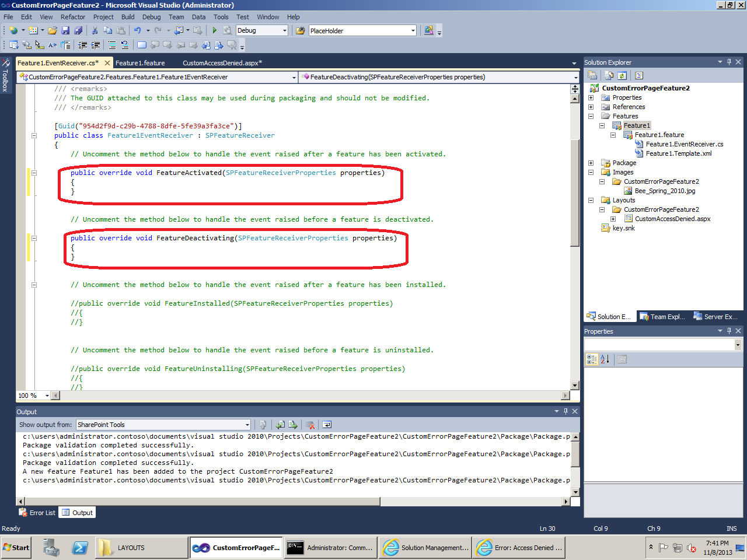Increase line indent in text editor toolbar

tap(95, 45)
